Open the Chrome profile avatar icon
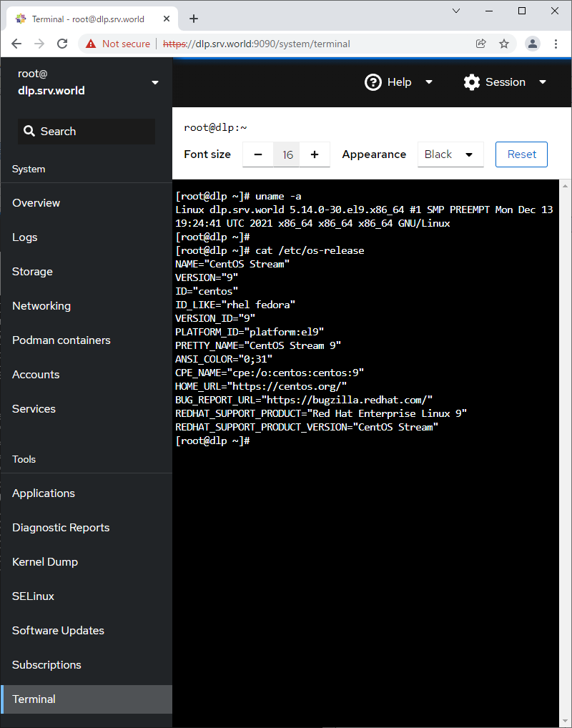 tap(533, 44)
